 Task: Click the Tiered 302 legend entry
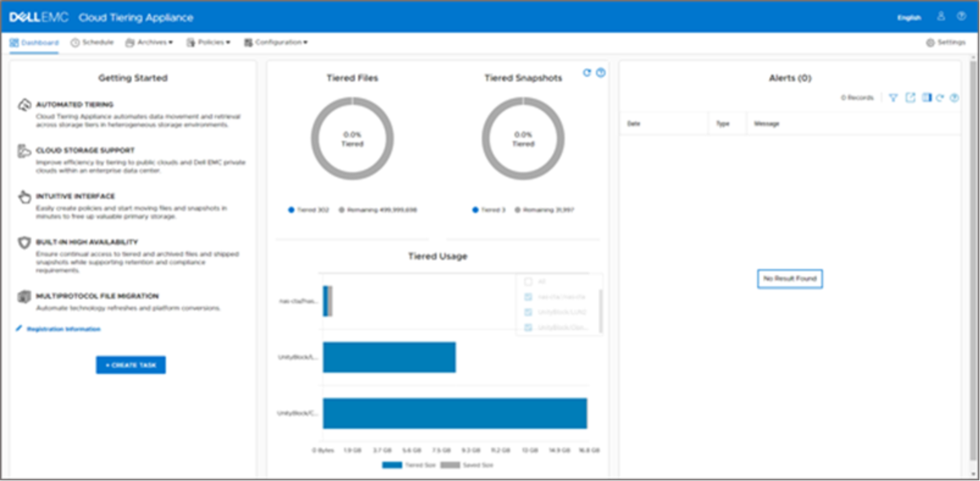(308, 210)
